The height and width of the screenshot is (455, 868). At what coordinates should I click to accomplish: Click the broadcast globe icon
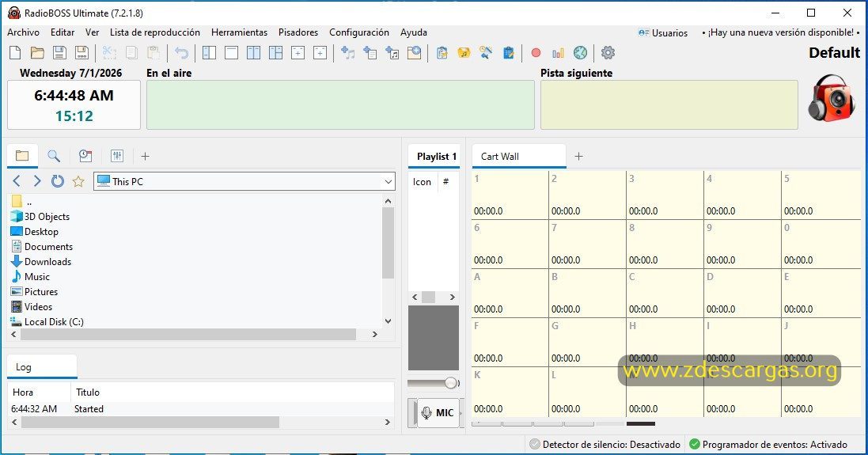(580, 52)
